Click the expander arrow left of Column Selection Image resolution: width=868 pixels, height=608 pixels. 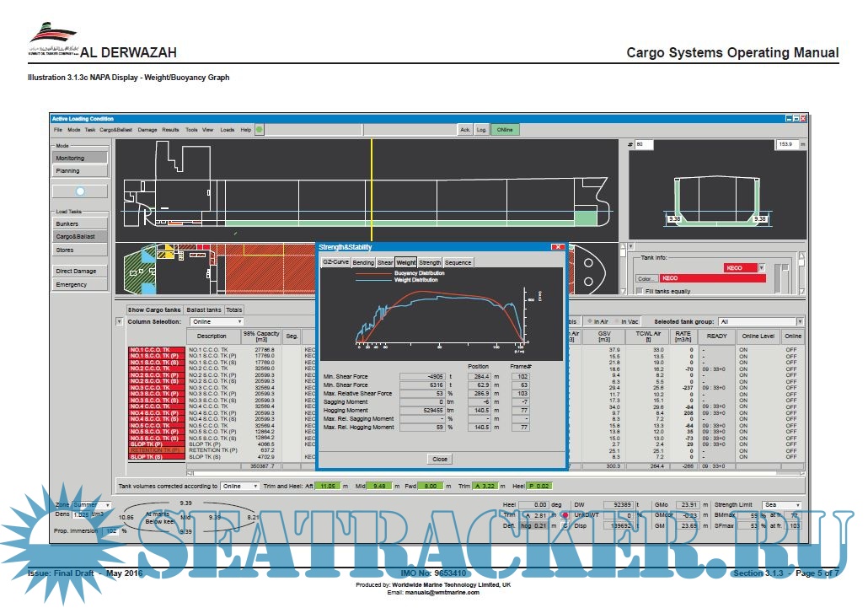(119, 321)
